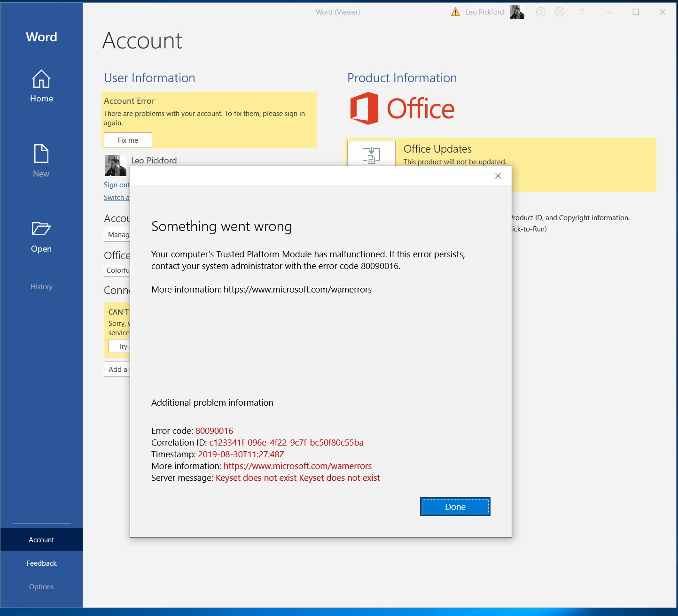Select History in the sidebar
The height and width of the screenshot is (616, 678).
tap(41, 287)
